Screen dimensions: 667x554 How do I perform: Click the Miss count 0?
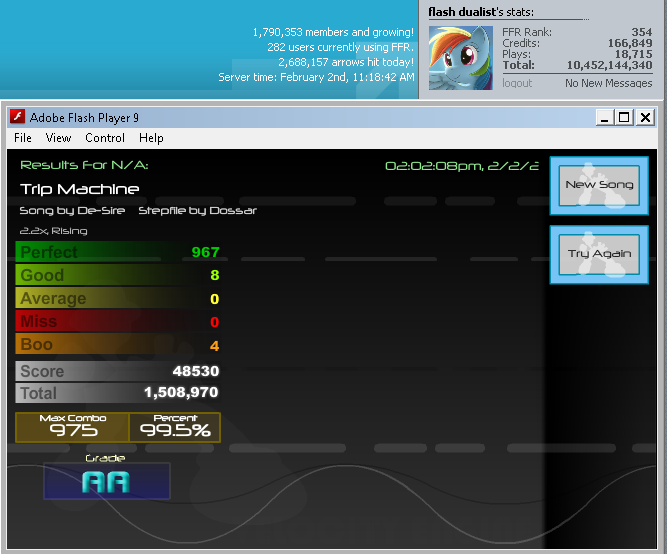(215, 322)
